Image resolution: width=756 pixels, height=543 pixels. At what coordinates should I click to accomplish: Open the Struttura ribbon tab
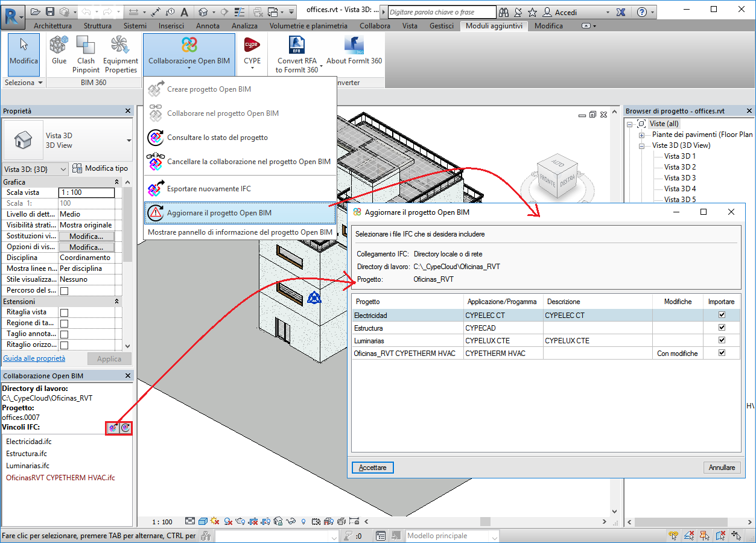97,26
